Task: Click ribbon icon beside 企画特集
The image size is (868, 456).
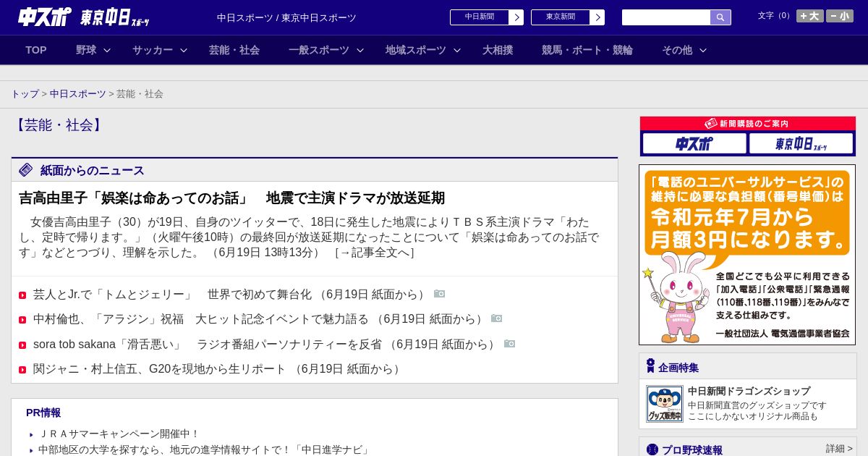Action: [650, 366]
